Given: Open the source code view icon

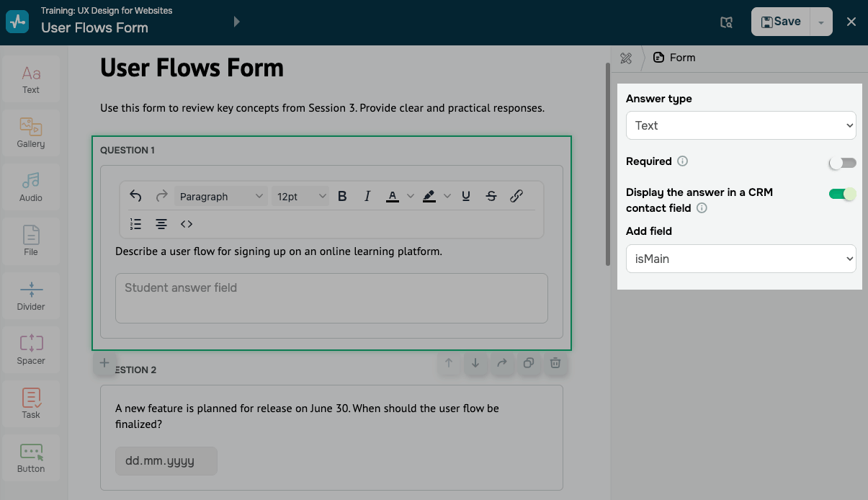Looking at the screenshot, I should click(187, 224).
